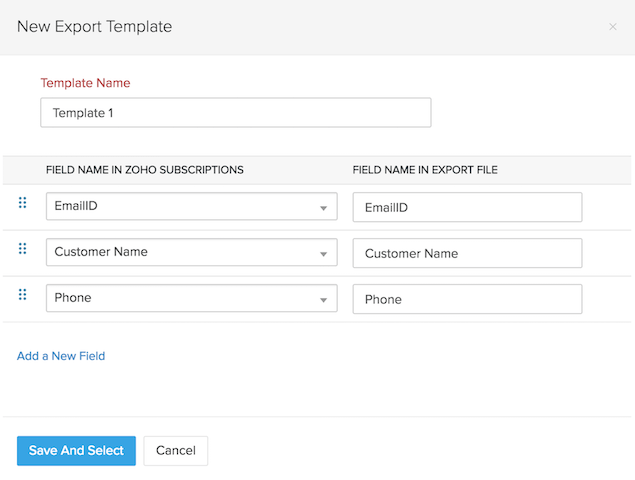Click the Template Name label
Image resolution: width=635 pixels, height=480 pixels.
pos(85,83)
